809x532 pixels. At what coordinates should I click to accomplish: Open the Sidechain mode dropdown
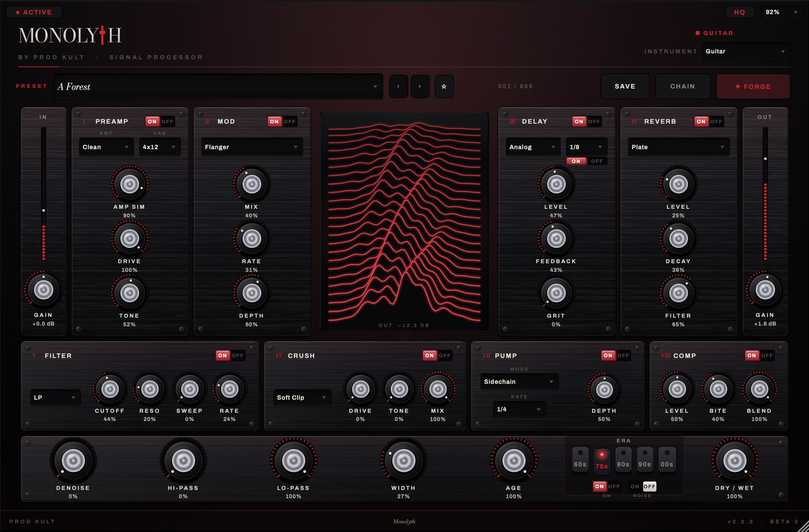click(519, 382)
